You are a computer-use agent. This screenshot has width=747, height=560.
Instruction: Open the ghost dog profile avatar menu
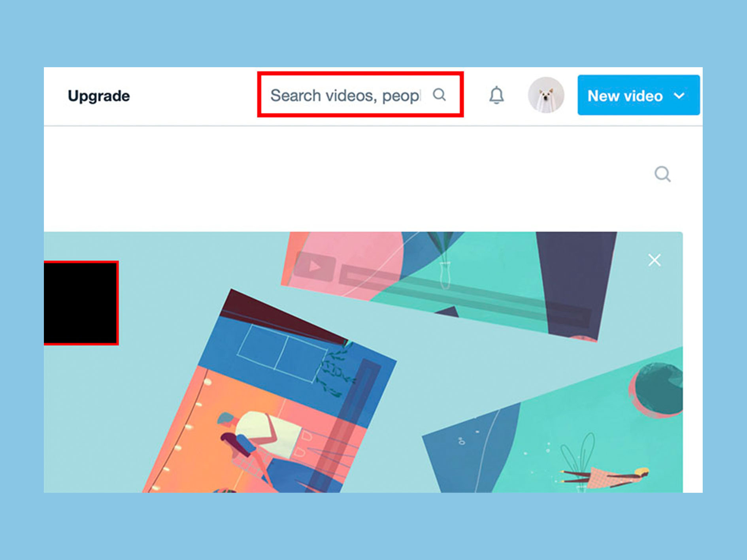point(546,95)
